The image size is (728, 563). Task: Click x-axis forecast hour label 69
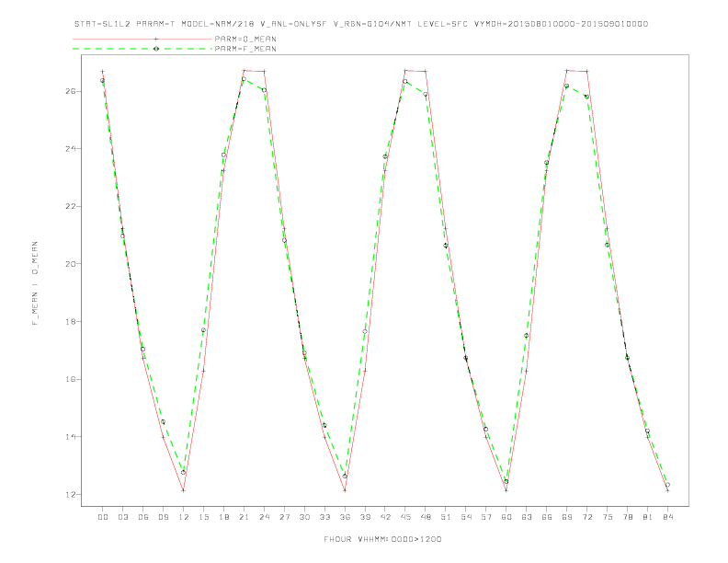(x=567, y=517)
